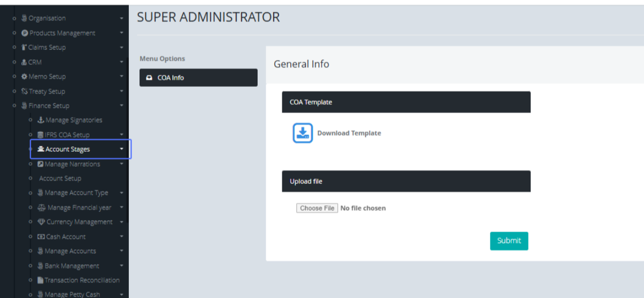Expand the Account Stages dropdown arrow

click(x=122, y=149)
